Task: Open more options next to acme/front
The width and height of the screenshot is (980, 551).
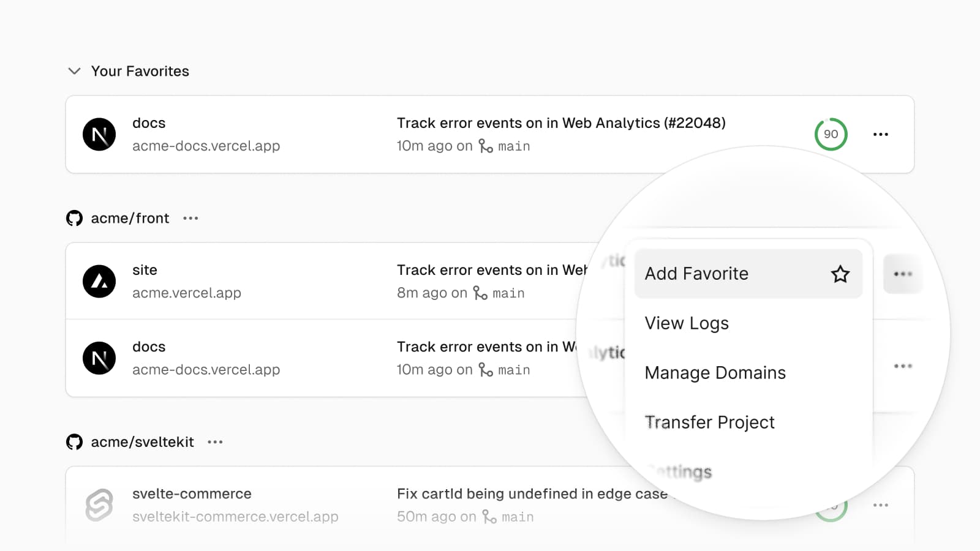Action: [190, 219]
